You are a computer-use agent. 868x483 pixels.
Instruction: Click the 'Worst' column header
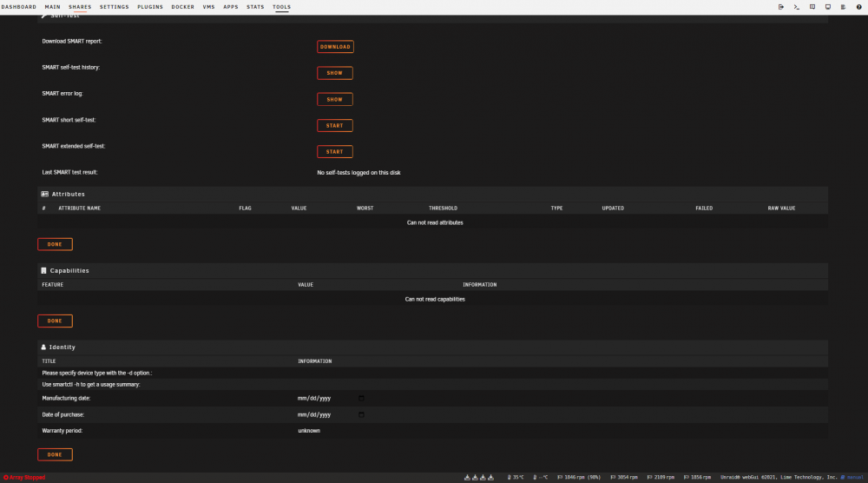(365, 208)
